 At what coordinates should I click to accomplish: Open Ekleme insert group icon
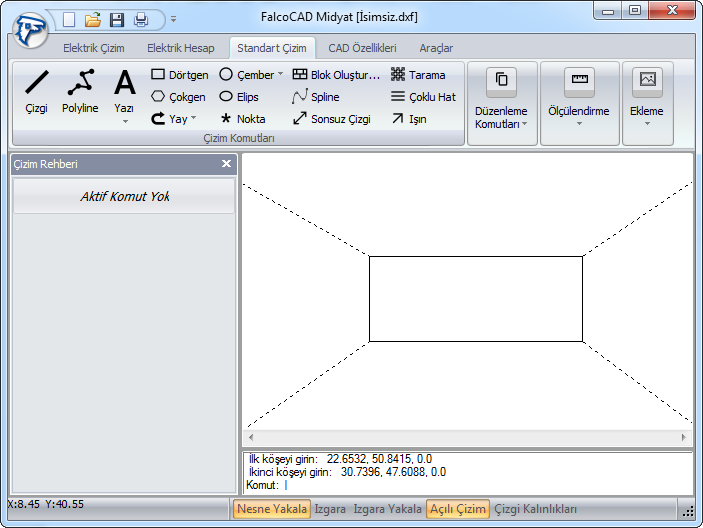[647, 82]
